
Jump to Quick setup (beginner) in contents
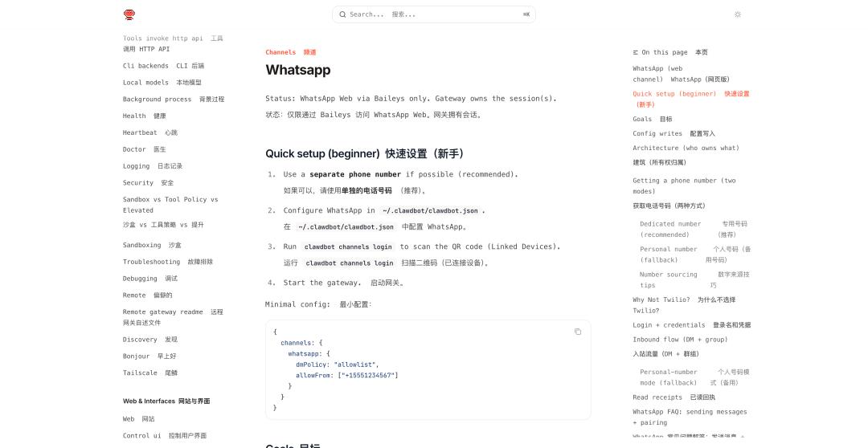(691, 99)
